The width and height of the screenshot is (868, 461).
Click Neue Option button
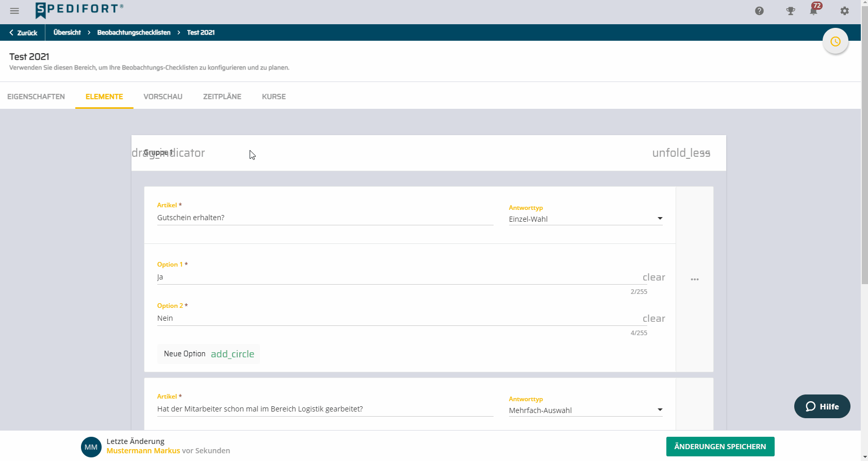tap(208, 354)
